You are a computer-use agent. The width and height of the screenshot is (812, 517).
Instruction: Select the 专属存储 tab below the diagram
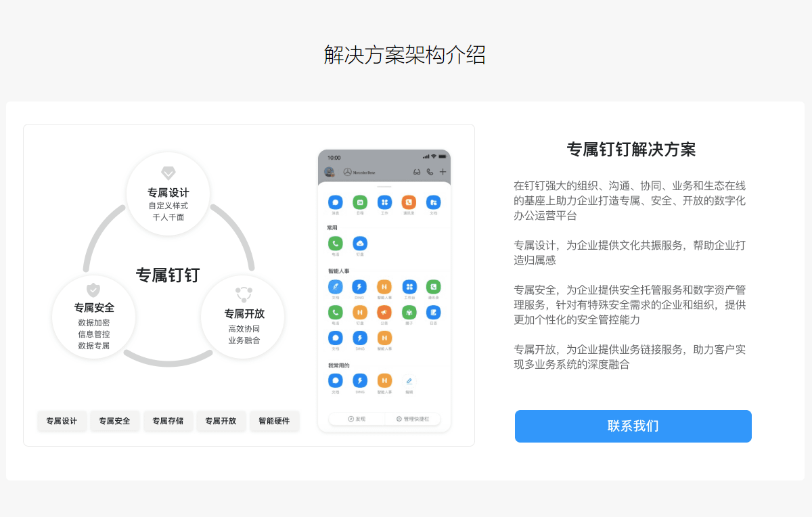pos(168,421)
